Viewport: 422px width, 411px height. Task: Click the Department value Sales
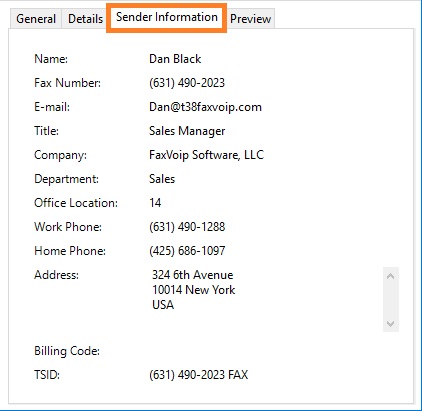pyautogui.click(x=162, y=179)
